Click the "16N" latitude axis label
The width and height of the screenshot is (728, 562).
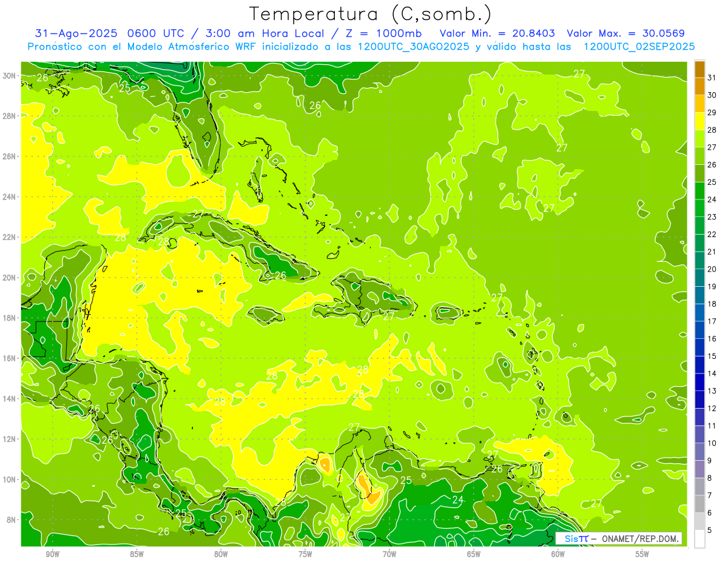[10, 358]
